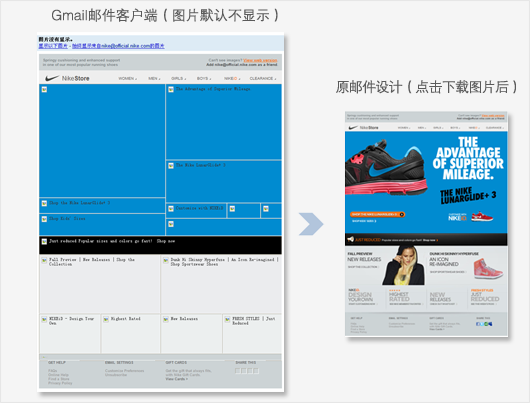Open the MEN dropdown in the Gmail view
This screenshot has height=403, width=530.
pyautogui.click(x=154, y=78)
